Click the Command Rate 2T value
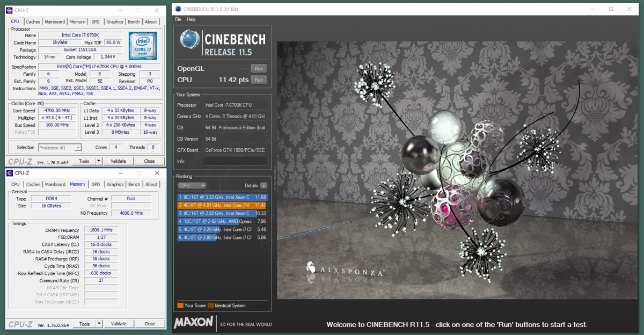644x335 pixels. point(101,280)
